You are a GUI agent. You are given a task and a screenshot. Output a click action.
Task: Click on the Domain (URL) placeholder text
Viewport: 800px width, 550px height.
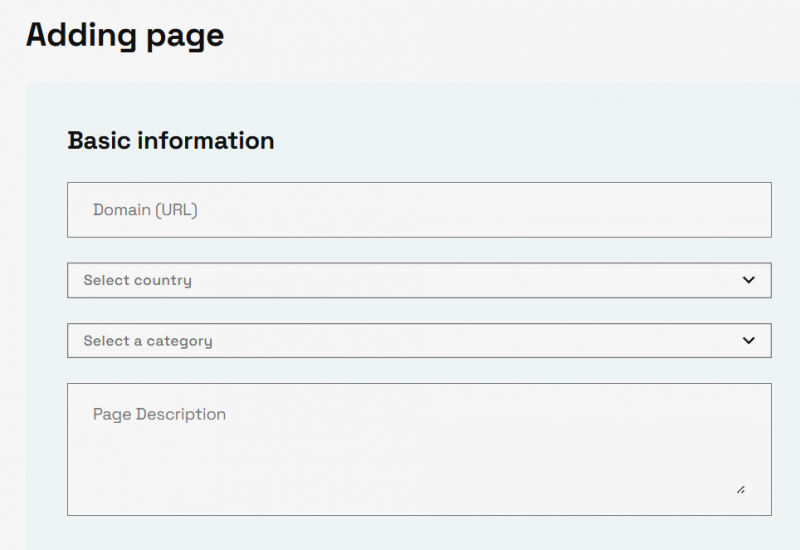coord(145,210)
